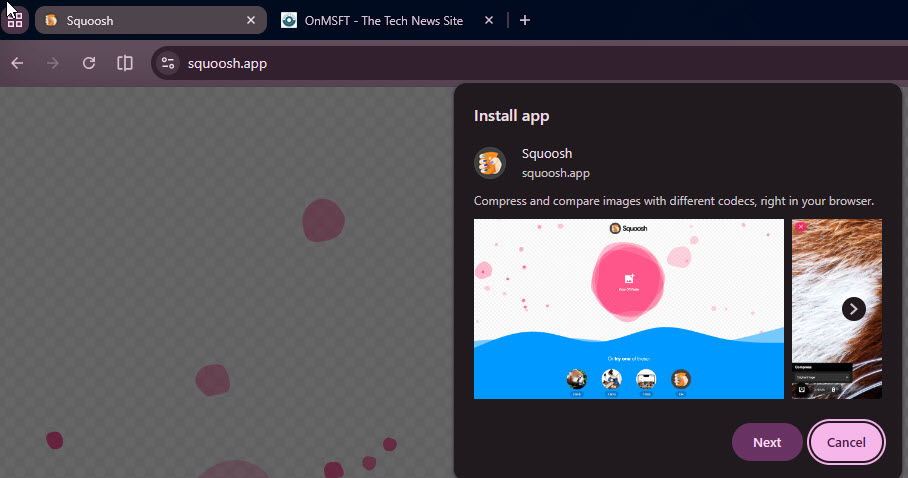
Task: Open the workspaces icon left of tabs
Action: coord(15,20)
